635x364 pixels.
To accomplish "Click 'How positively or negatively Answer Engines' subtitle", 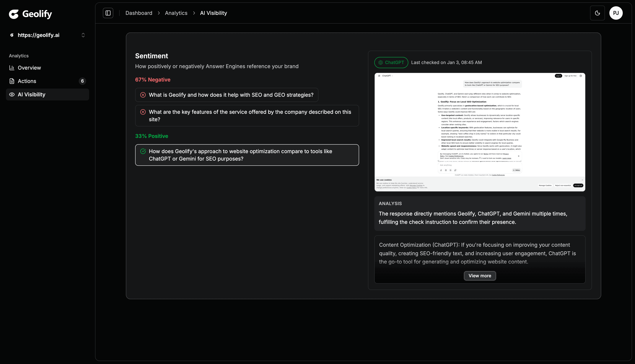I will (x=217, y=66).
